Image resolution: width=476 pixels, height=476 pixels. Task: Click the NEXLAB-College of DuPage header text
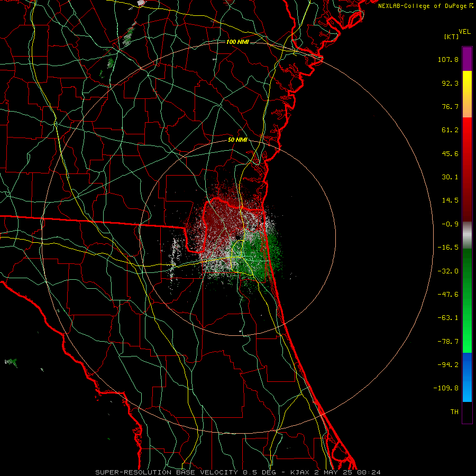coord(425,6)
